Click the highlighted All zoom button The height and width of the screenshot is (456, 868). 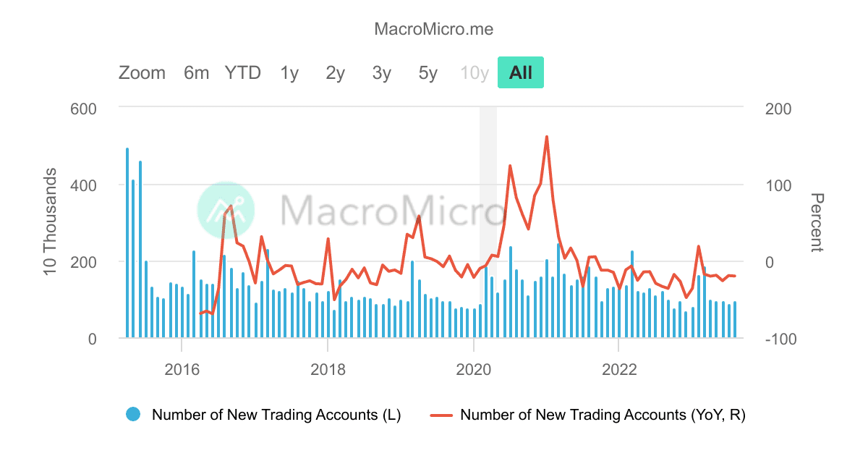click(x=521, y=72)
